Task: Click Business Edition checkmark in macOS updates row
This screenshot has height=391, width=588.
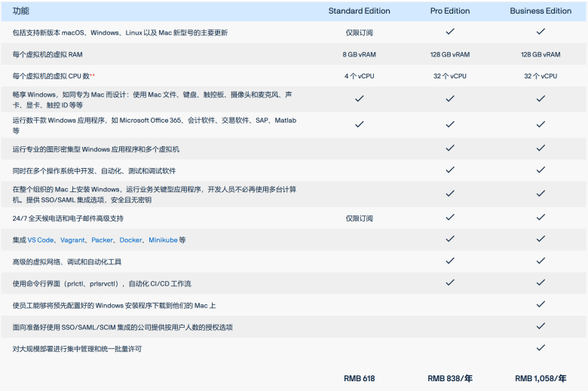Action: click(x=541, y=32)
